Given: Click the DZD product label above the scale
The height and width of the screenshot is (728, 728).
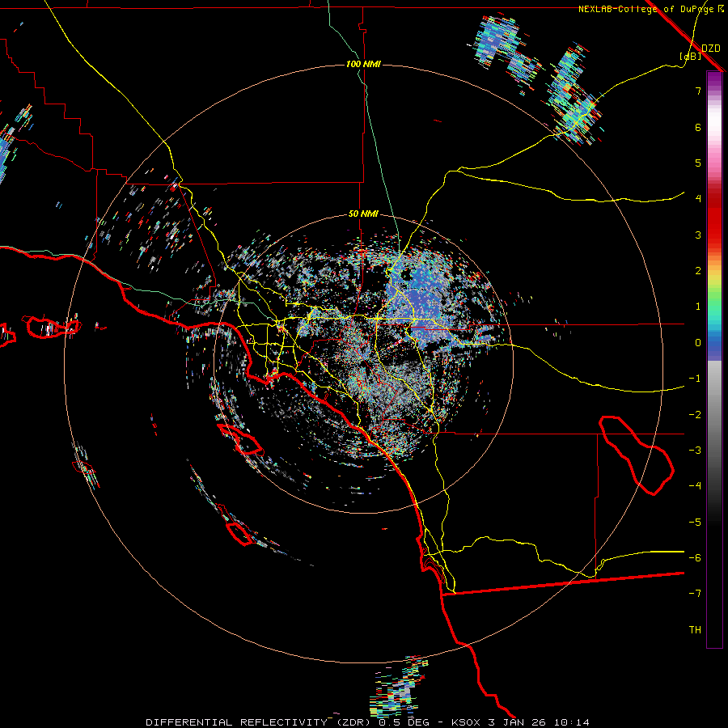Looking at the screenshot, I should 711,49.
